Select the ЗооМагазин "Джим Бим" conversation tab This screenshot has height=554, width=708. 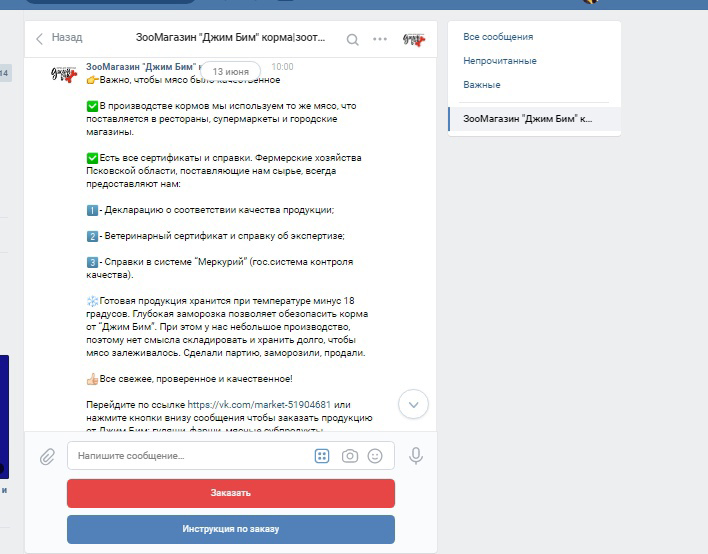click(x=535, y=119)
